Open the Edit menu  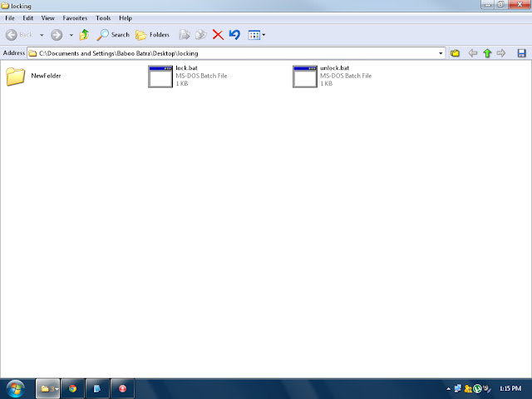27,18
